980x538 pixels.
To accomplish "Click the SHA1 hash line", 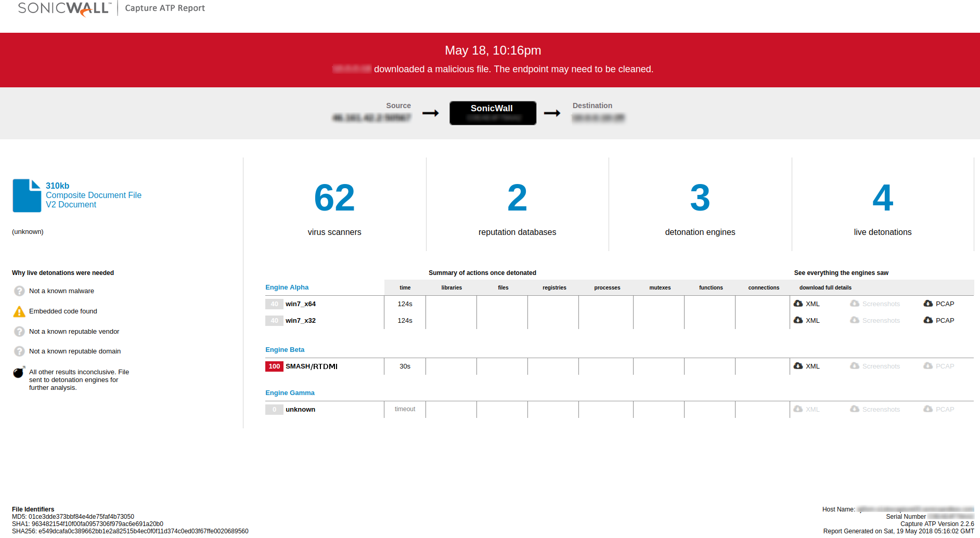I will click(x=87, y=524).
